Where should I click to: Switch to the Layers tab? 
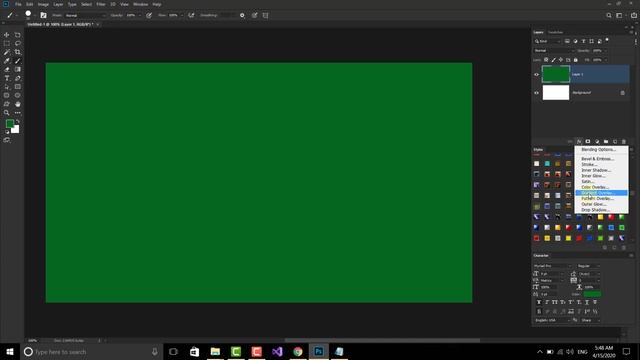[538, 32]
